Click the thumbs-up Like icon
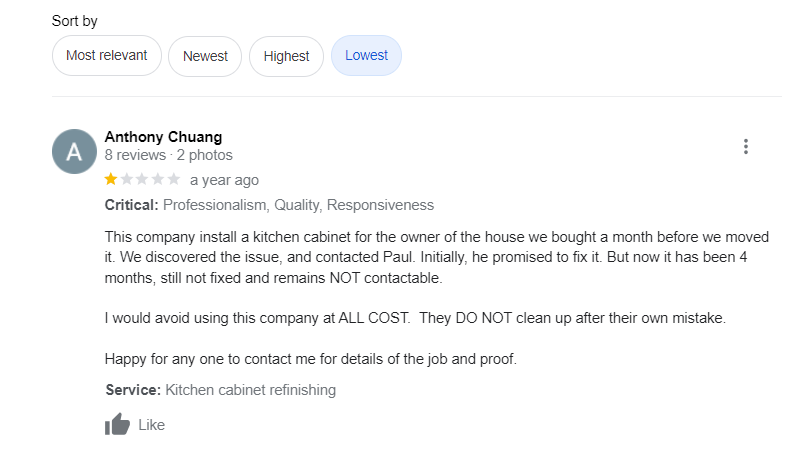 click(117, 424)
